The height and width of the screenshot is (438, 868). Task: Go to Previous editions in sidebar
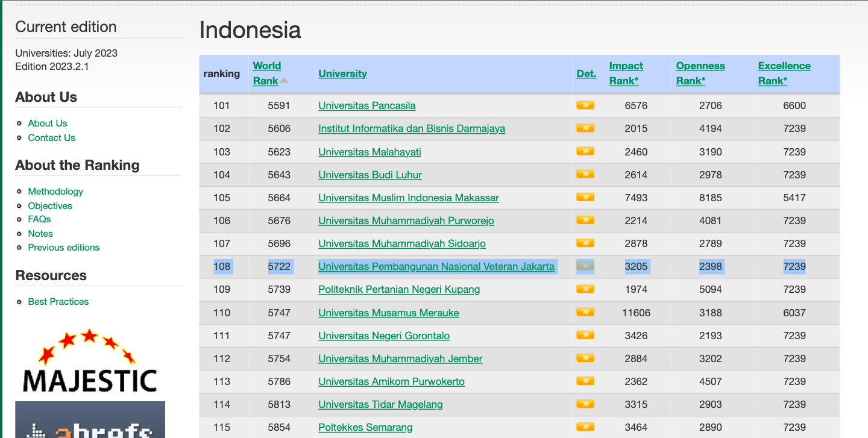[x=63, y=247]
